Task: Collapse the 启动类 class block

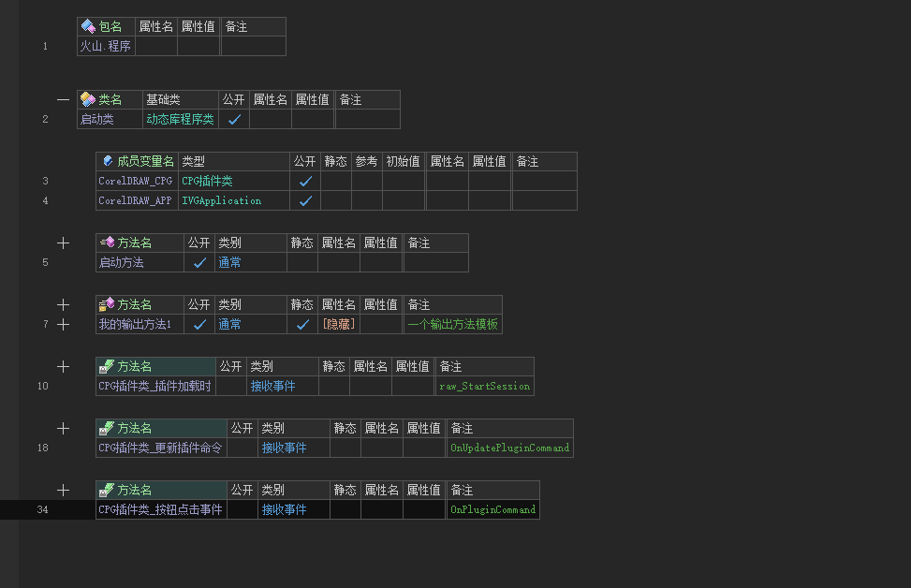Action: click(63, 99)
